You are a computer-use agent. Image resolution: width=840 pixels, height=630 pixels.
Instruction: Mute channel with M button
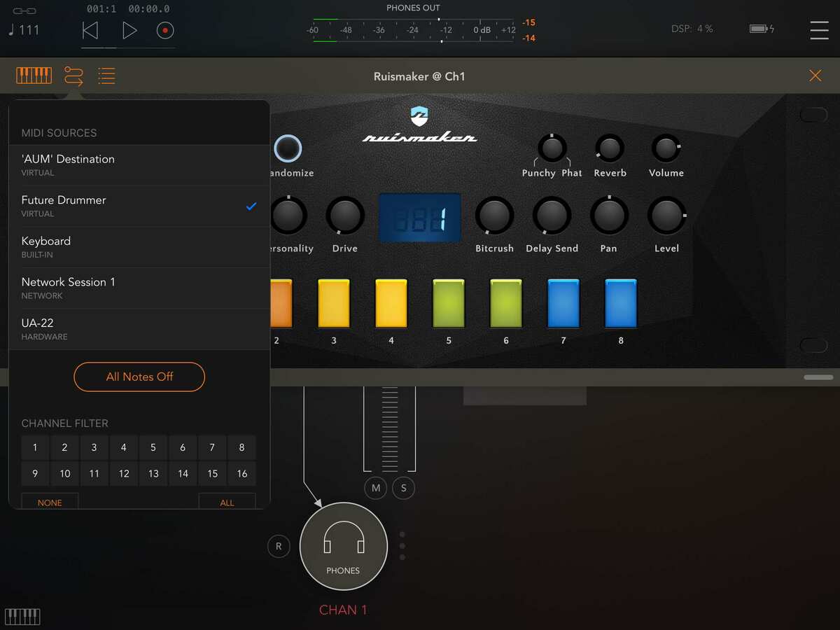(x=376, y=488)
